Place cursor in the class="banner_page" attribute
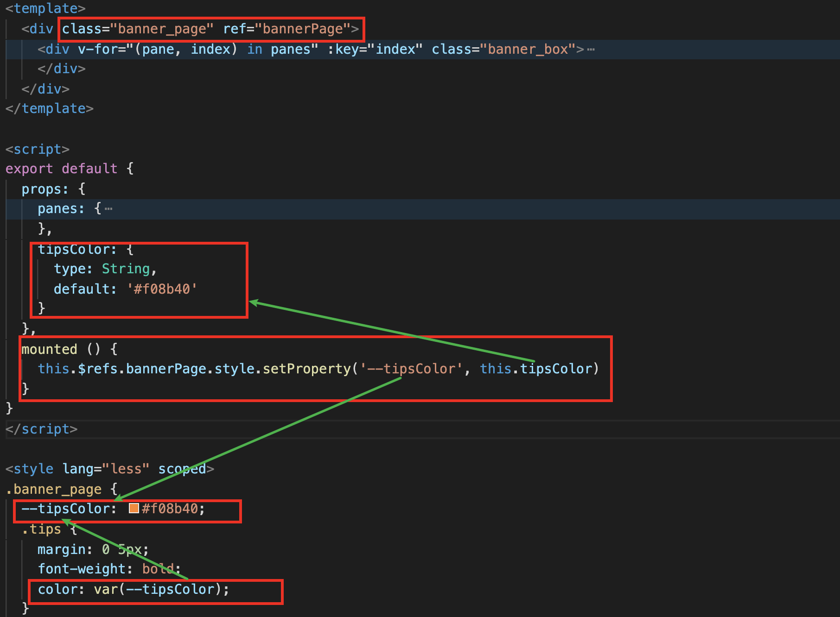The height and width of the screenshot is (617, 840). click(x=137, y=28)
